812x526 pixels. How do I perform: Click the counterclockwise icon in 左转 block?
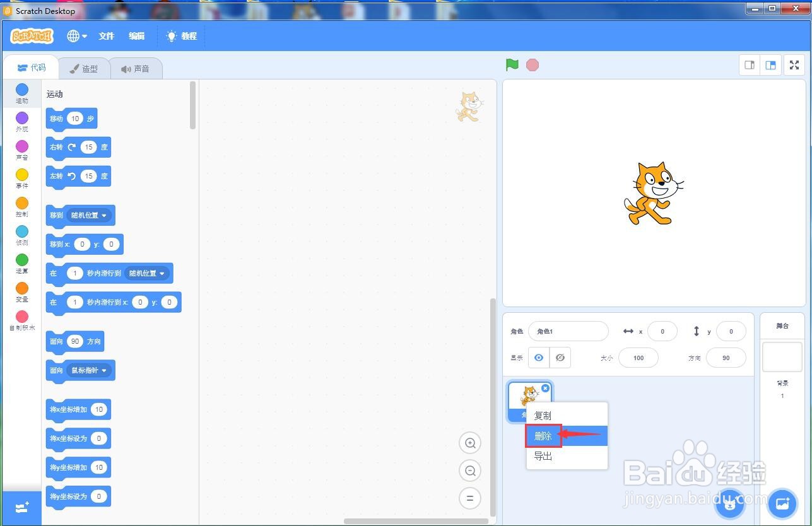tap(72, 176)
